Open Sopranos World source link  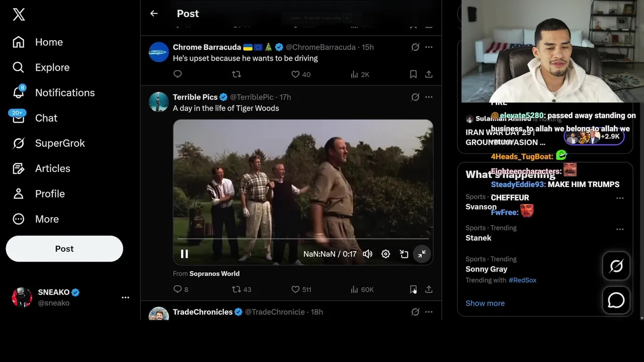point(214,274)
